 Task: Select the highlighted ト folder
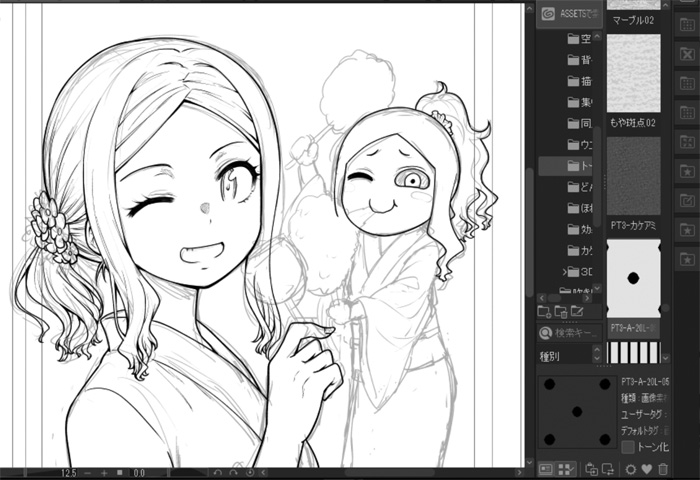click(x=566, y=166)
